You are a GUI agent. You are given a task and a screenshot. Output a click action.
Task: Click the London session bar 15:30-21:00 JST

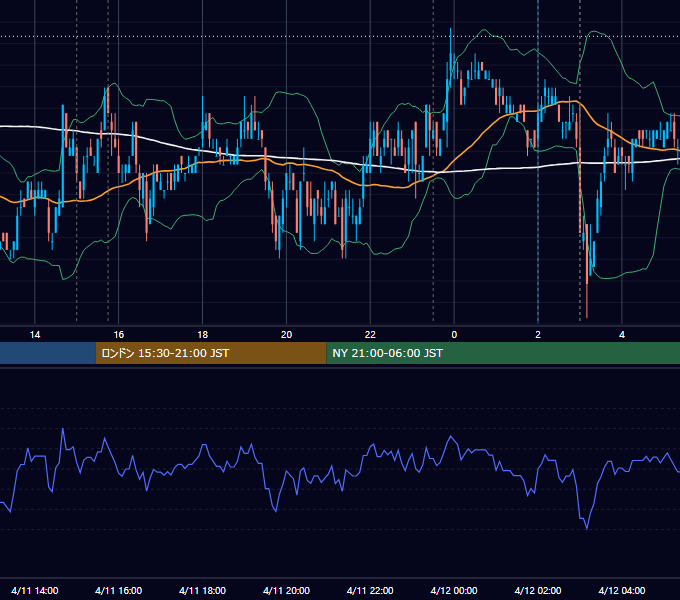[x=211, y=353]
